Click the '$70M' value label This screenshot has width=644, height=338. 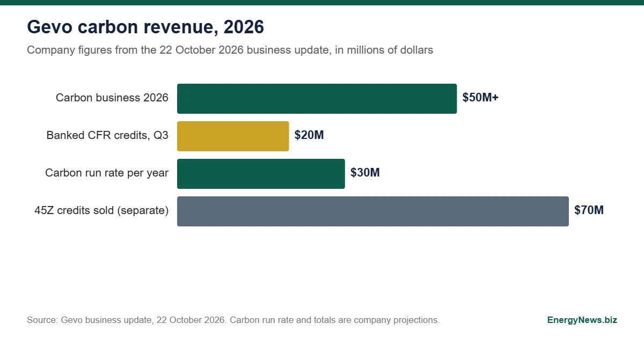click(589, 210)
